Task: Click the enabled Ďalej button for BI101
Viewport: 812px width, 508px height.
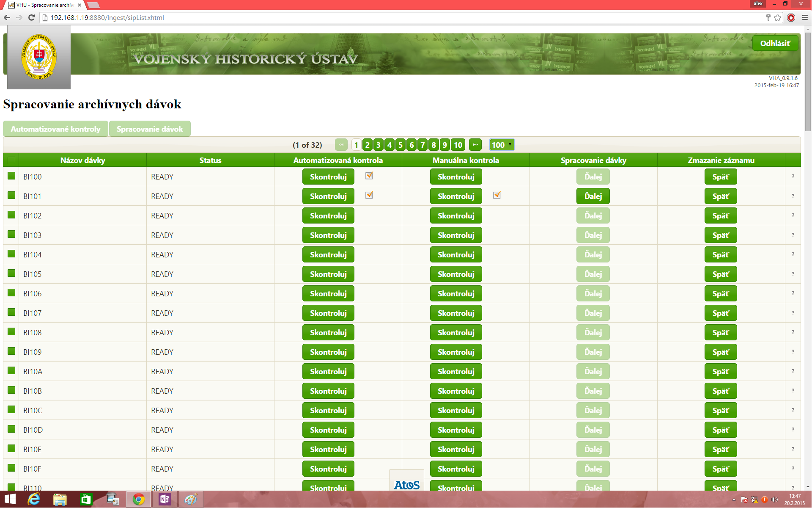Action: (x=593, y=196)
